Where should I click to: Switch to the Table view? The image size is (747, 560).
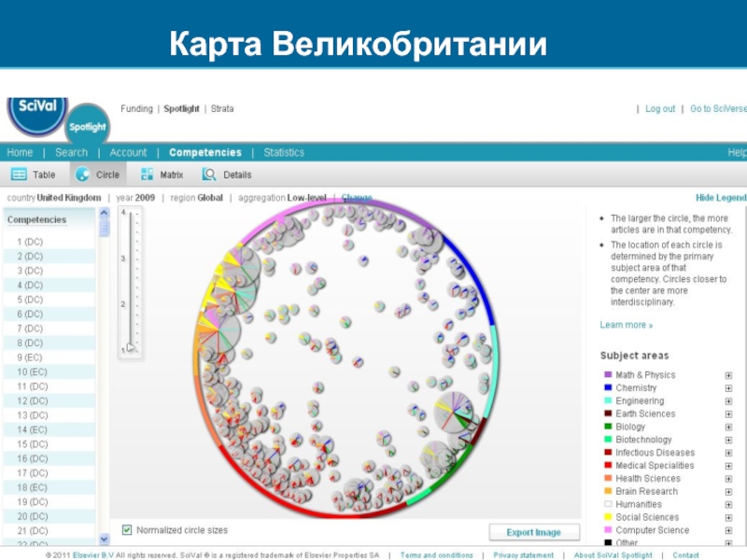coord(33,175)
